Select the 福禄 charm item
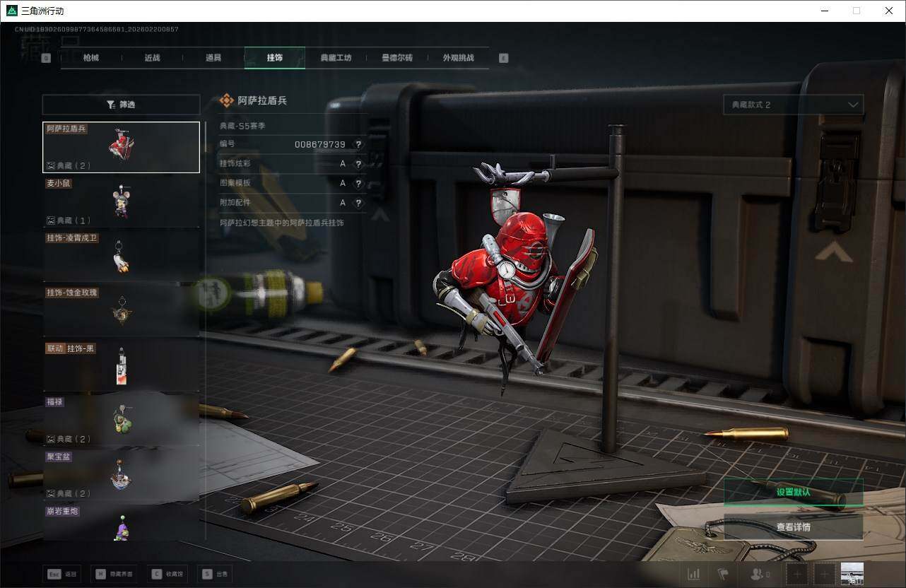Viewport: 906px width, 588px height. click(121, 421)
